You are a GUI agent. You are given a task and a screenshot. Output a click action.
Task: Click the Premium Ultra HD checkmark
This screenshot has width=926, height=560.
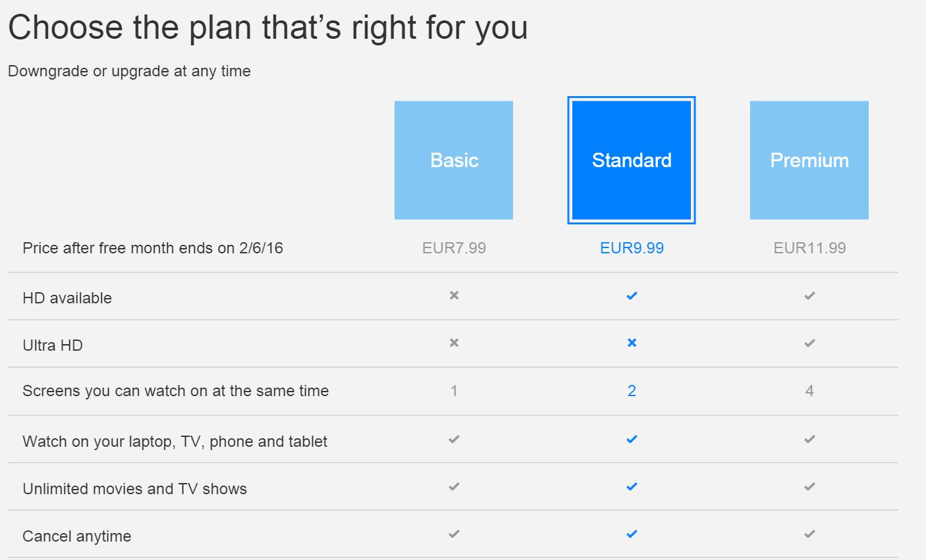pyautogui.click(x=809, y=344)
